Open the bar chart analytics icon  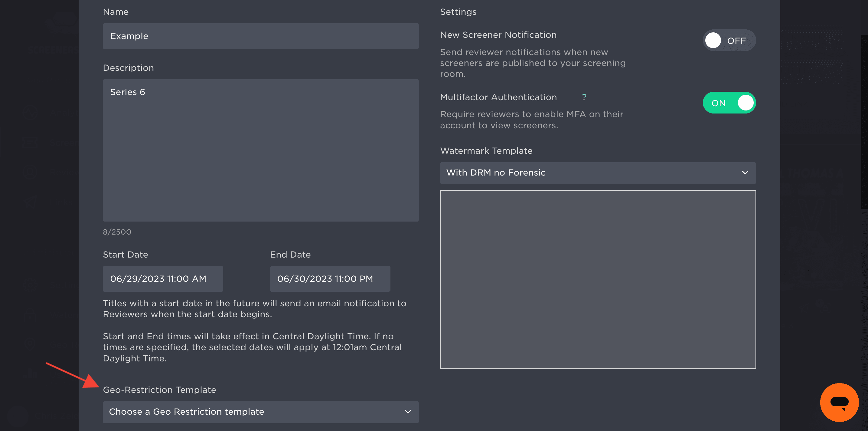(x=30, y=373)
